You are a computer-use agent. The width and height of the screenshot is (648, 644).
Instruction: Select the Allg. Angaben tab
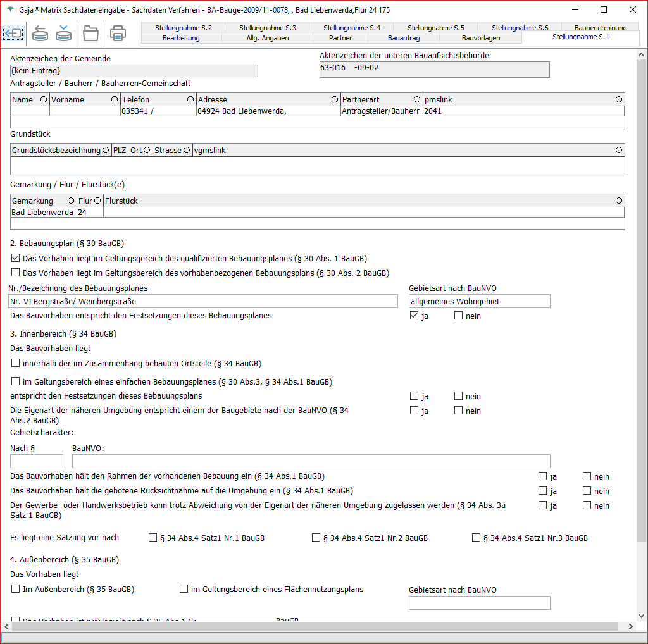267,39
